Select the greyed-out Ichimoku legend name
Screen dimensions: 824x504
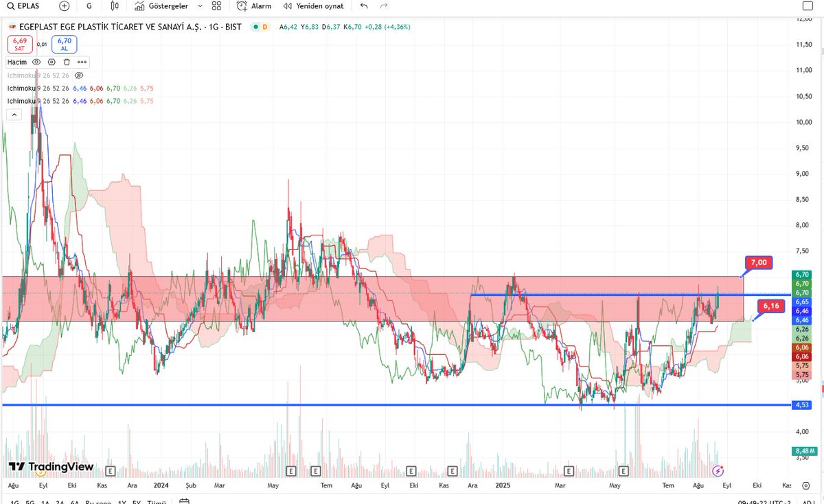21,75
